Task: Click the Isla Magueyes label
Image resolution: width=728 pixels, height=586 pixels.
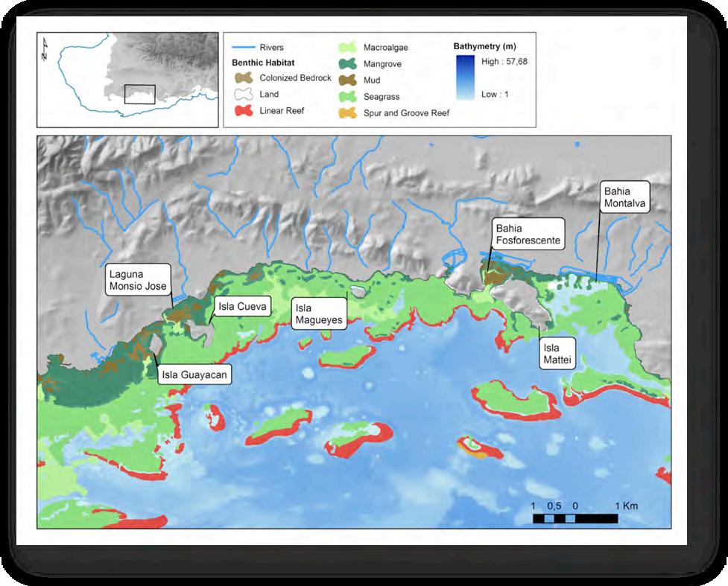Action: [x=319, y=313]
